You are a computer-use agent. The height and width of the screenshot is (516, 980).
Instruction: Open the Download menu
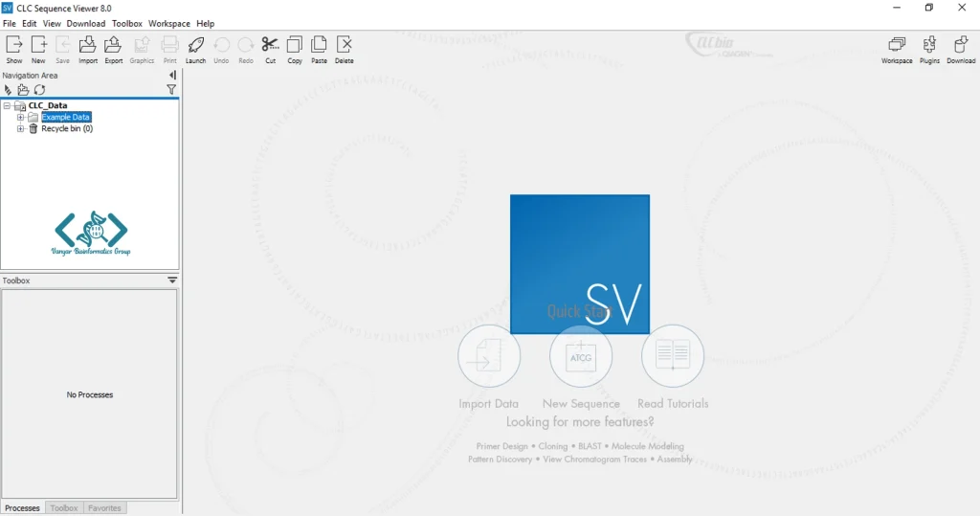(85, 24)
